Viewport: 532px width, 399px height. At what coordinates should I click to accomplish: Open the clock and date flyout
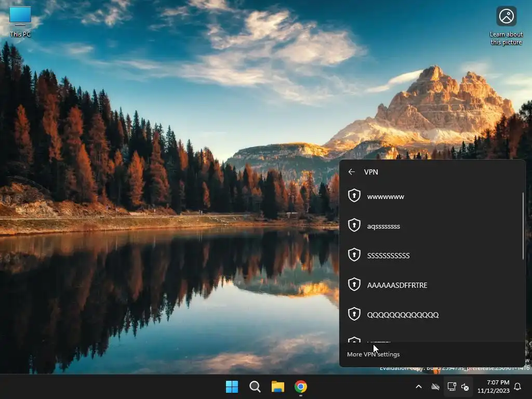point(494,387)
